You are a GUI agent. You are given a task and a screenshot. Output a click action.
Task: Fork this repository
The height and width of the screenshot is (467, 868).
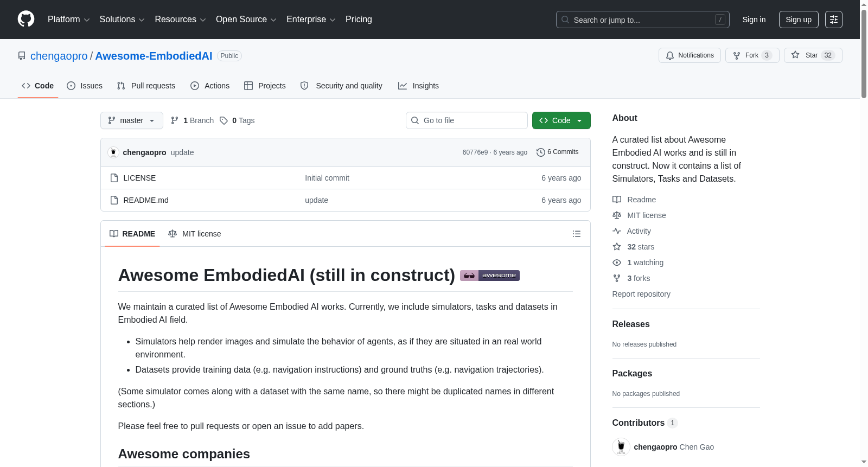tap(752, 55)
